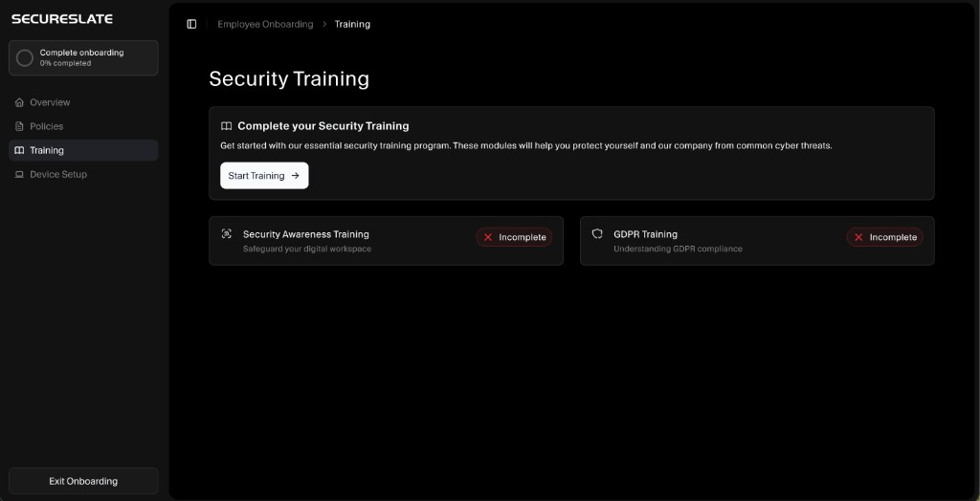Click the Start Training button
This screenshot has height=501, width=980.
264,176
